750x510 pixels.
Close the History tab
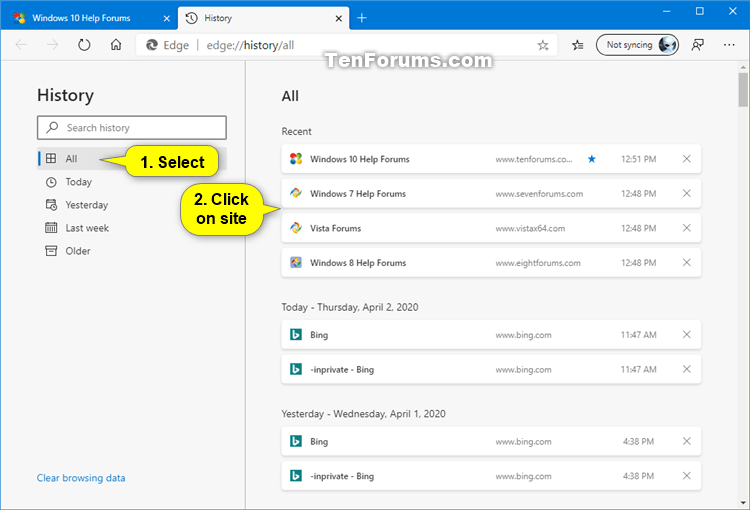339,18
